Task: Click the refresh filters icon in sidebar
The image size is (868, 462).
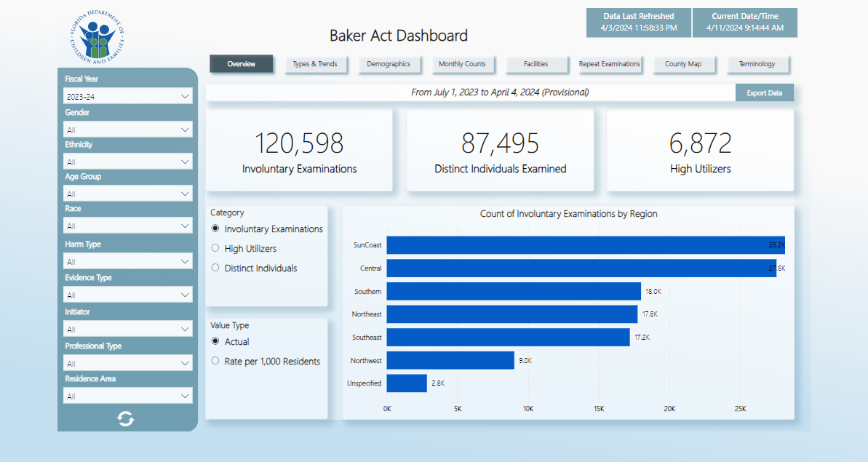Action: point(126,418)
